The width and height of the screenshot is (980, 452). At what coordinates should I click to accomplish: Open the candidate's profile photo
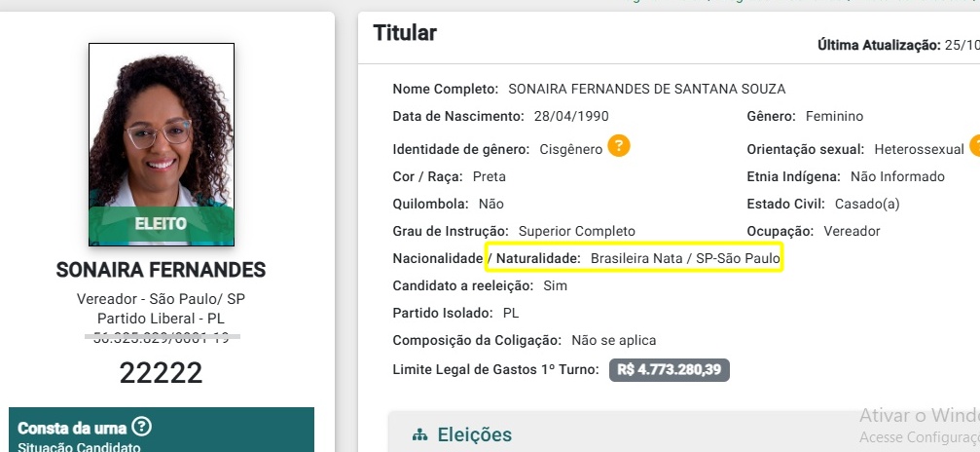pyautogui.click(x=161, y=127)
